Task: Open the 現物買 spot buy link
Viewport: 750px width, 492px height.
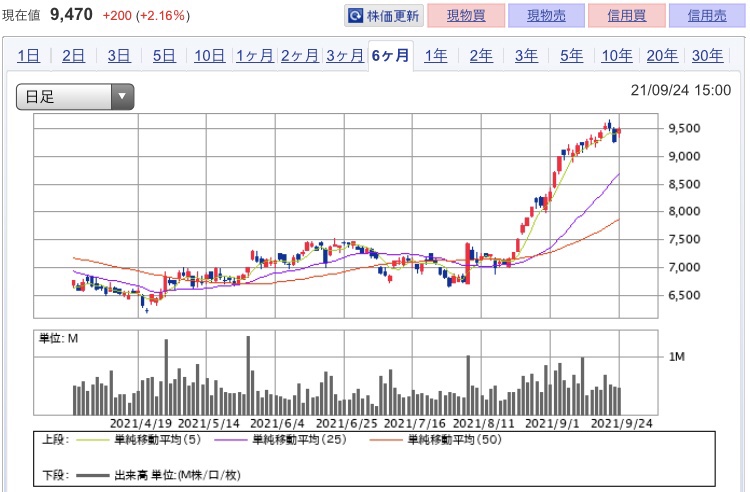Action: click(x=466, y=15)
